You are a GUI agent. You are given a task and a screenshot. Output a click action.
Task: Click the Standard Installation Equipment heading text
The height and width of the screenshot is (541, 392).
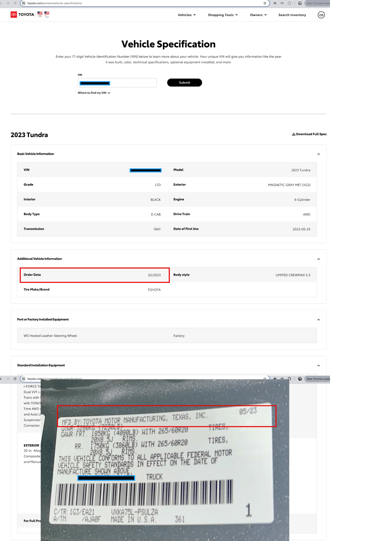coord(41,365)
